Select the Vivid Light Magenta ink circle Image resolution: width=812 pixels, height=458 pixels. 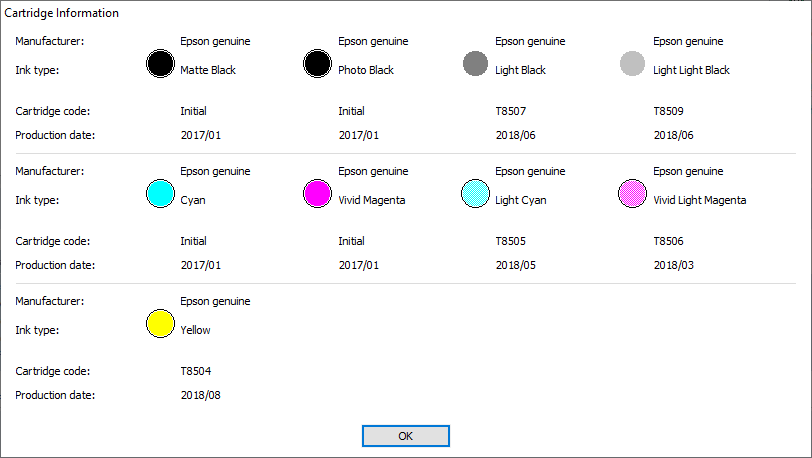[632, 194]
